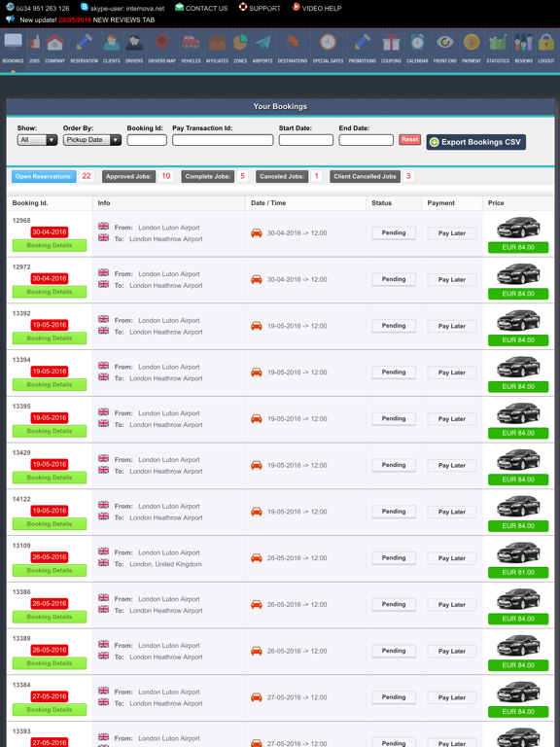Open Booking Details for booking 14122
This screenshot has height=747, width=560.
pos(50,524)
